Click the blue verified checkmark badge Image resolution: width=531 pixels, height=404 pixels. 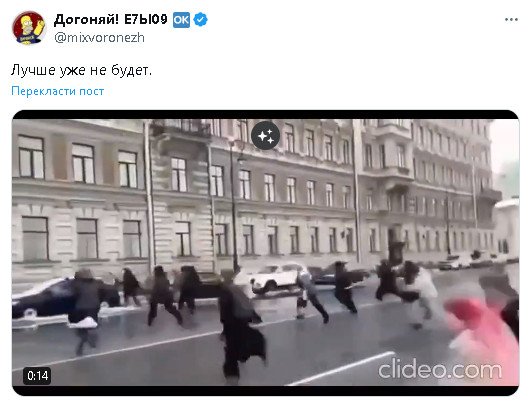[x=200, y=20]
